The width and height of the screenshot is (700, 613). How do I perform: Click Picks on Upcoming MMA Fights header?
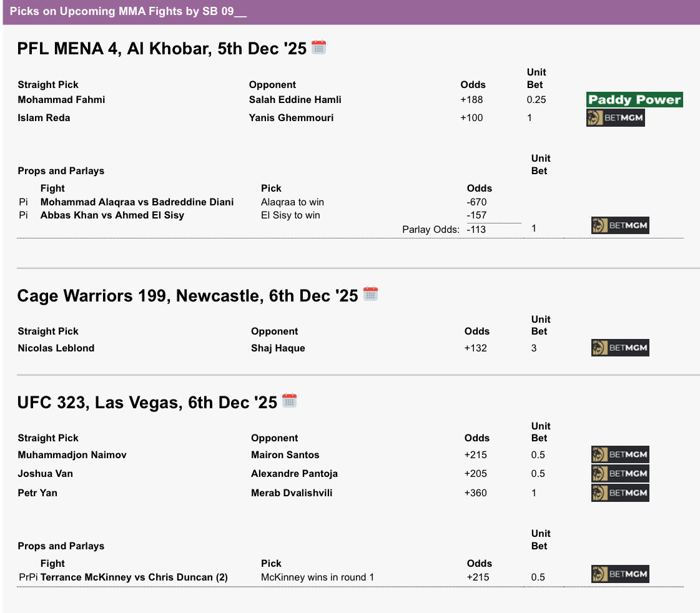tap(128, 11)
